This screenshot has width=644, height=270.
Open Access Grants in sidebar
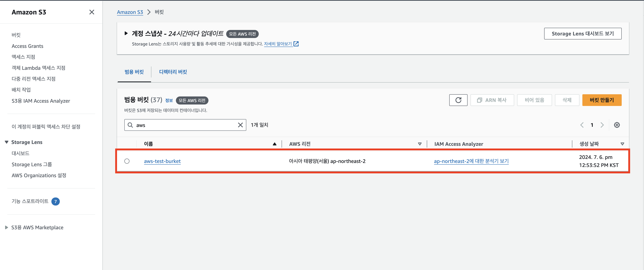pos(27,46)
